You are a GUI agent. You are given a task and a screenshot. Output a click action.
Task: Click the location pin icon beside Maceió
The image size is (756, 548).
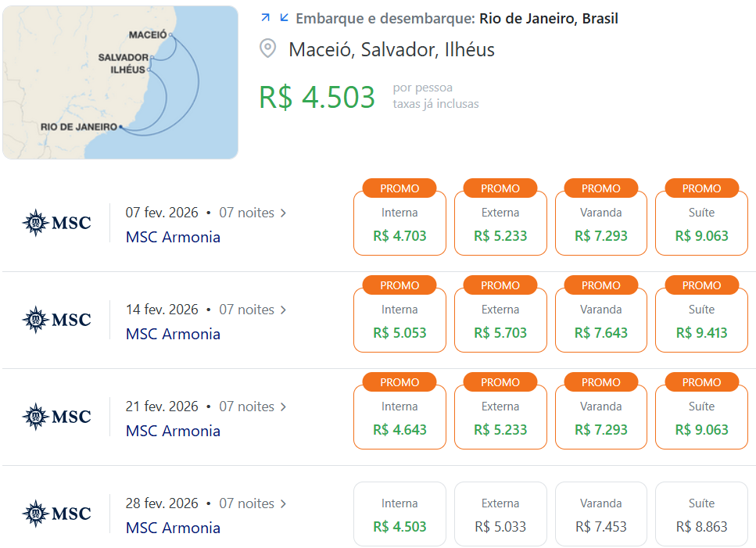[267, 48]
